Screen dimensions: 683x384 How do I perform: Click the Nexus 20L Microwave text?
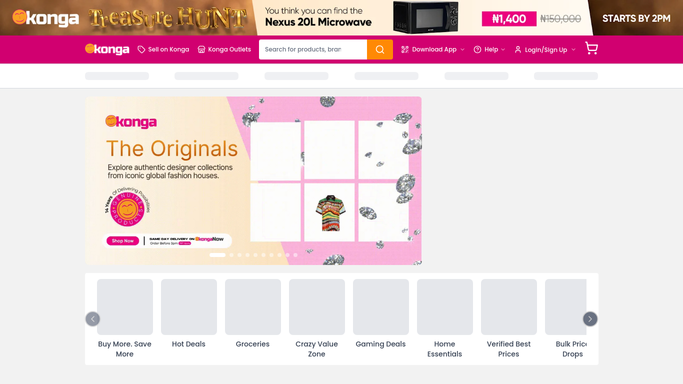pos(318,22)
